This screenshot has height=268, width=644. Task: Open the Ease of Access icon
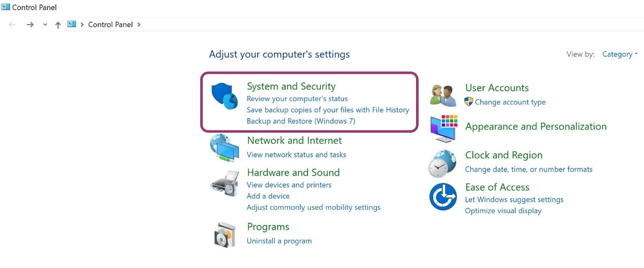tap(443, 197)
